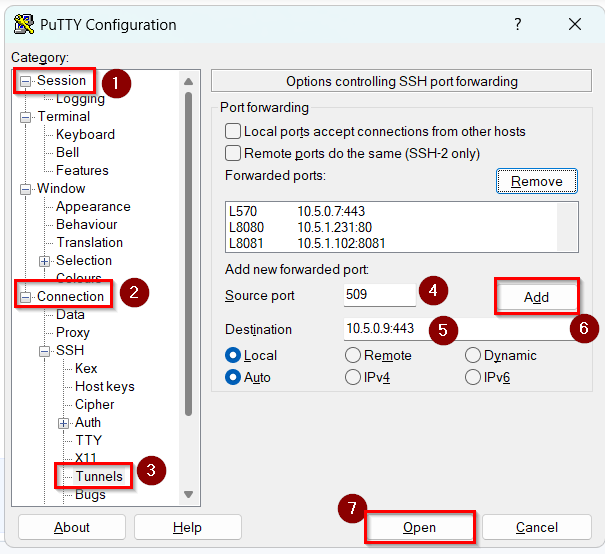Open the Auth category
The image size is (605, 554).
(88, 422)
